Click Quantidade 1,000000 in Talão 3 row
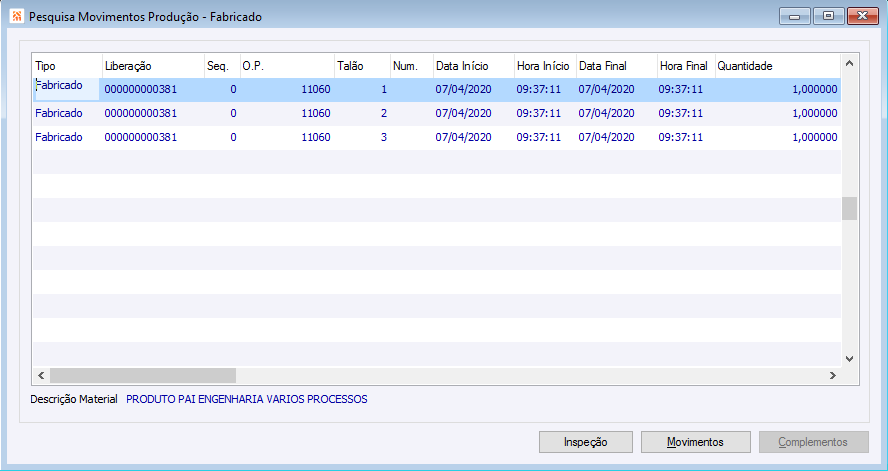The image size is (888, 471). (815, 137)
